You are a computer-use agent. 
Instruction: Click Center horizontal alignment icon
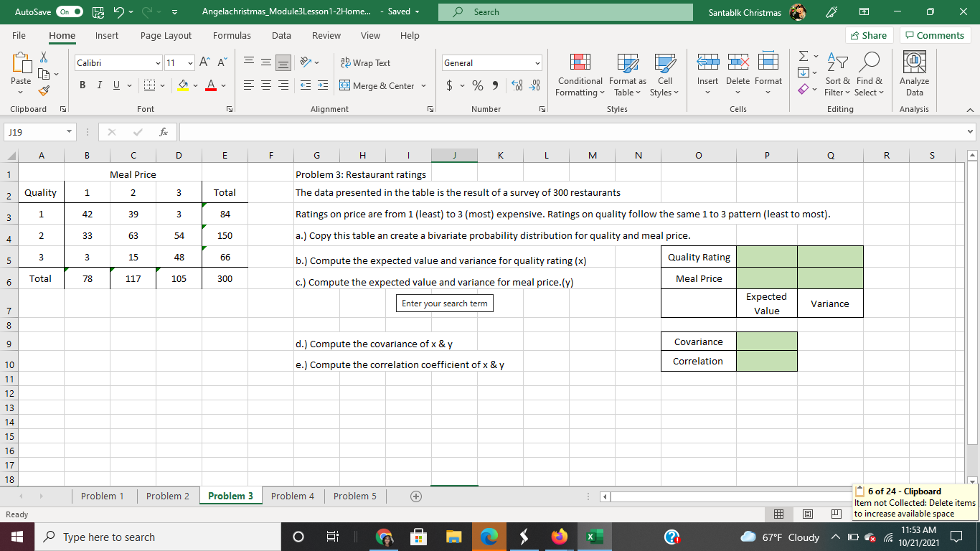pyautogui.click(x=265, y=86)
